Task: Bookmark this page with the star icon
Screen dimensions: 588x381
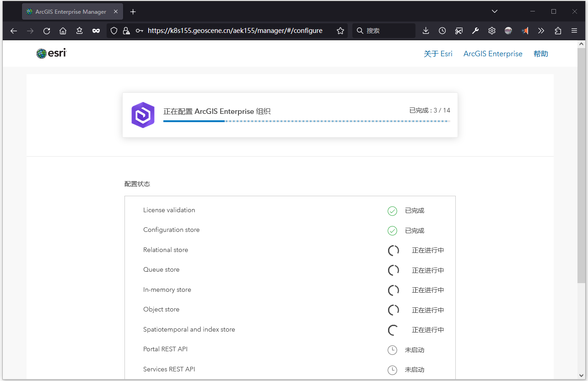Action: 340,31
